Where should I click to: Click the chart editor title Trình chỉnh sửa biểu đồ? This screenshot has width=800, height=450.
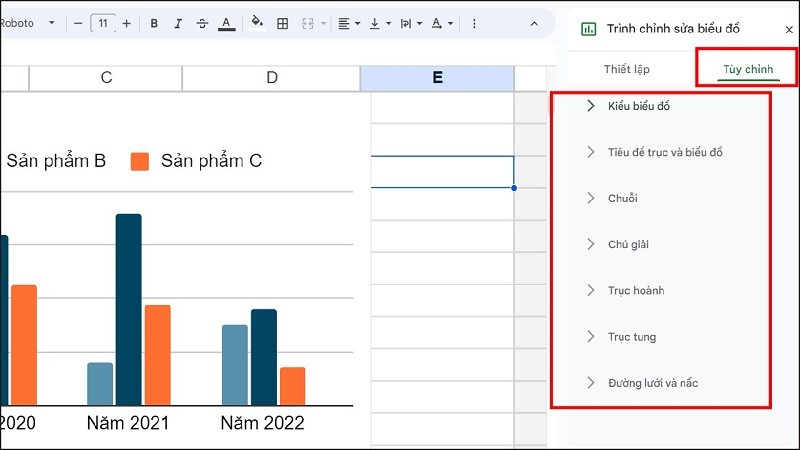[x=673, y=29]
